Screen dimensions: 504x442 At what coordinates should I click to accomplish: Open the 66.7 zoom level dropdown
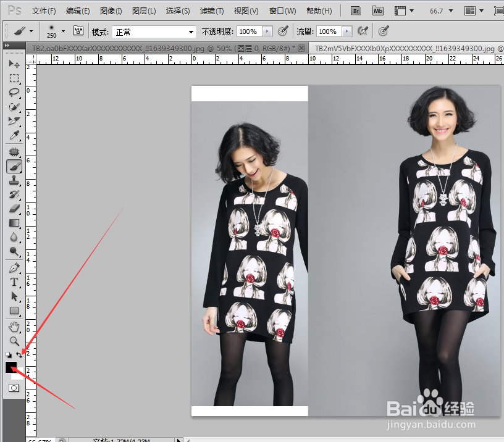(x=451, y=11)
